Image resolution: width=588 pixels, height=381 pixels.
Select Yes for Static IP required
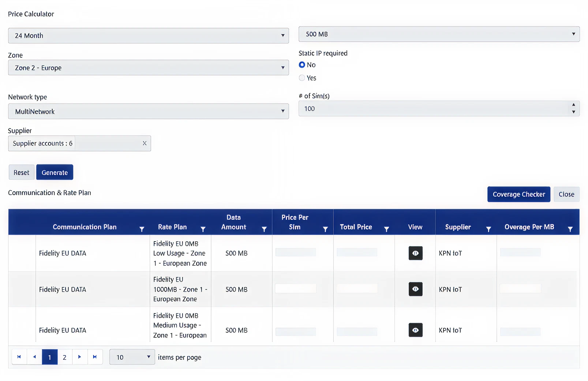(302, 78)
